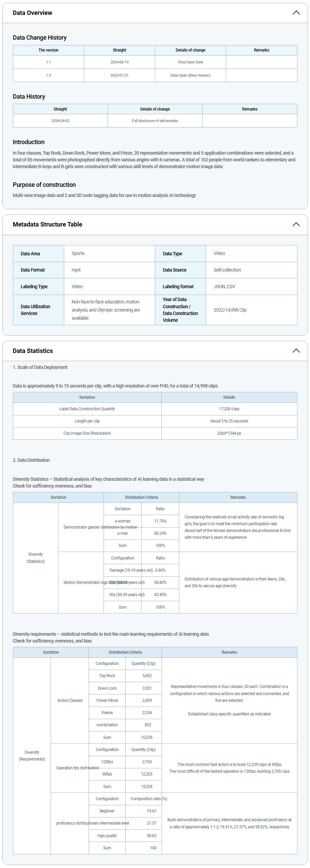This screenshot has height=868, width=310.
Task: Select the Final Open Data cell
Action: point(190,62)
